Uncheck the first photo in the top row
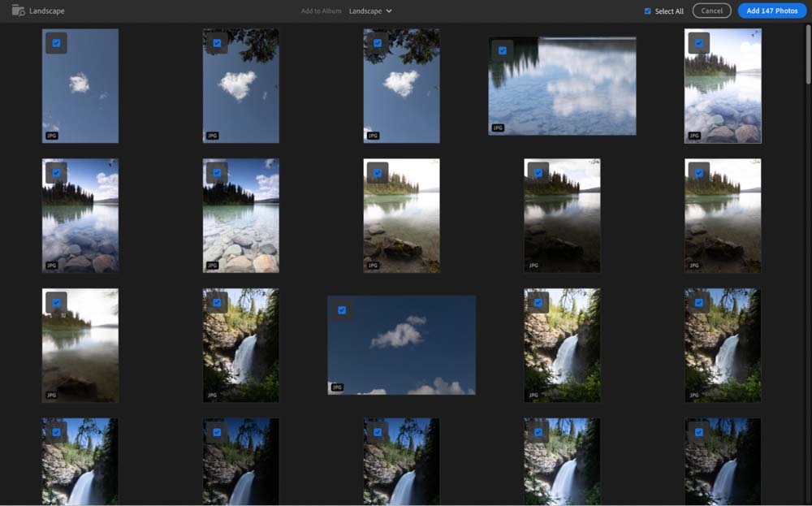812x506 pixels. tap(57, 43)
